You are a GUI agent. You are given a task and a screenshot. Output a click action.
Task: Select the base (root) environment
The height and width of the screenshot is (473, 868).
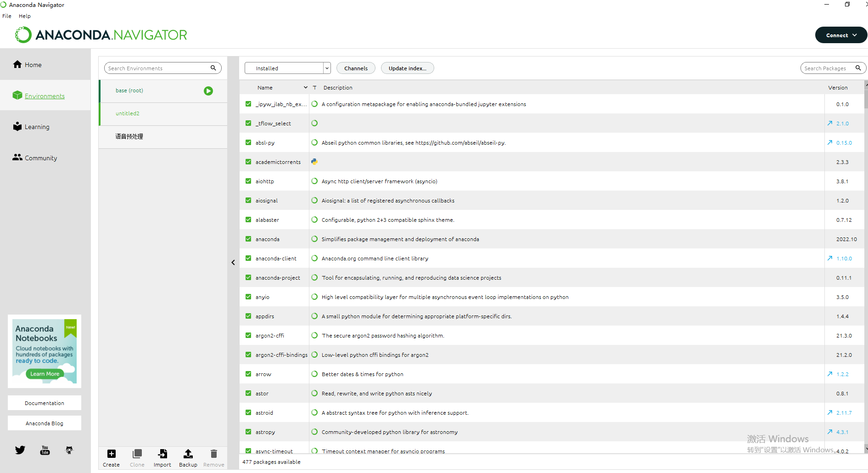pyautogui.click(x=163, y=91)
